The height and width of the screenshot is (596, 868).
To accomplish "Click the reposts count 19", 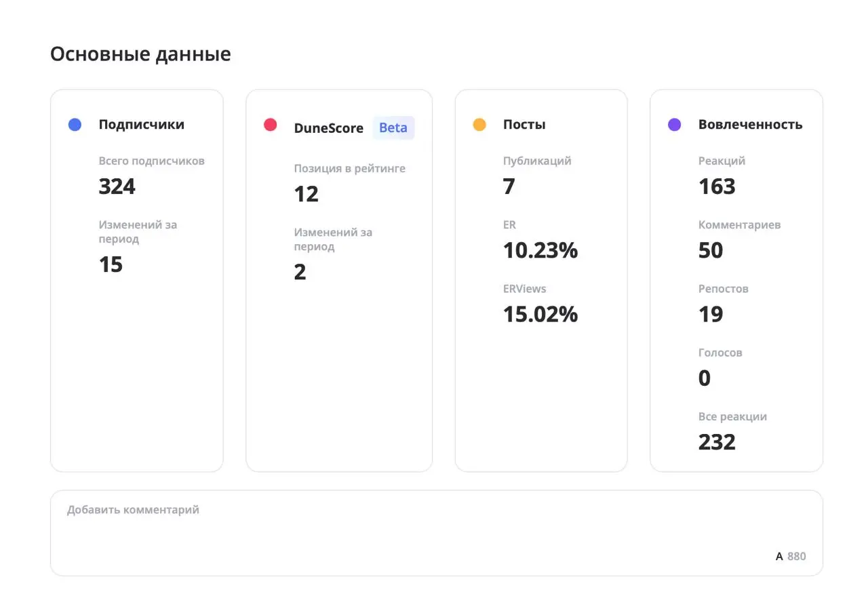I will coord(711,314).
